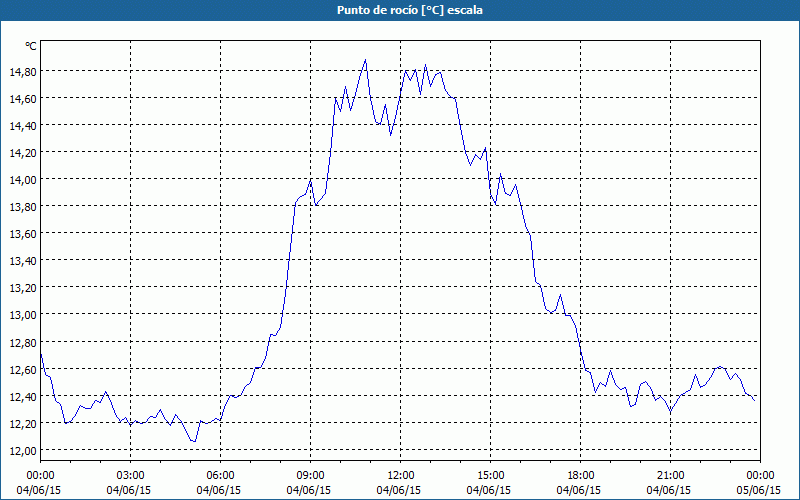
Task: Click the 14,60 y-axis value
Action: (x=23, y=98)
